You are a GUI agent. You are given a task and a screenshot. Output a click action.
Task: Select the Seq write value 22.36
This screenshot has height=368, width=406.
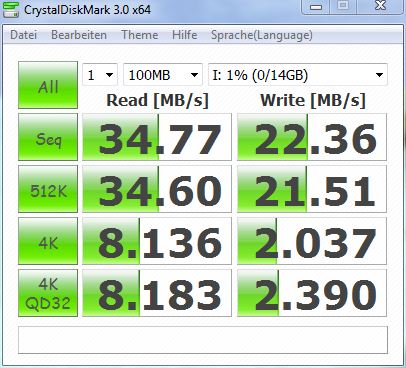pyautogui.click(x=312, y=137)
